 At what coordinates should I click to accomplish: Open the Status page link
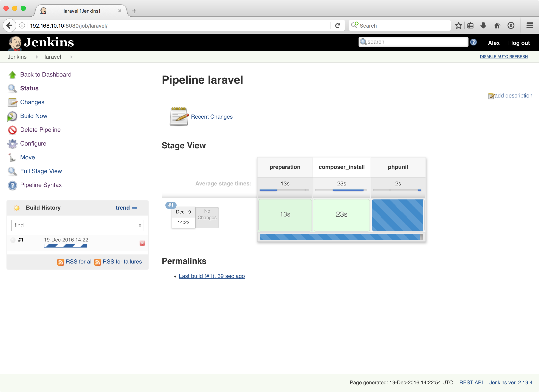pos(29,88)
